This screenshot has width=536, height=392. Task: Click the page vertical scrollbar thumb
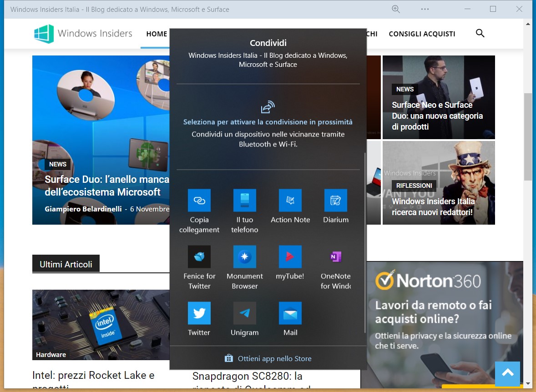coord(528,136)
